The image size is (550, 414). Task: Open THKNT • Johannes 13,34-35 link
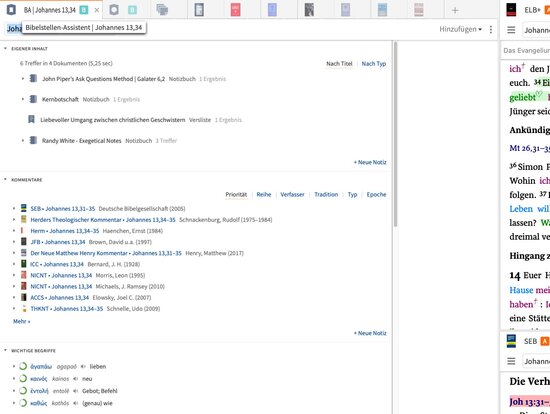(x=67, y=309)
